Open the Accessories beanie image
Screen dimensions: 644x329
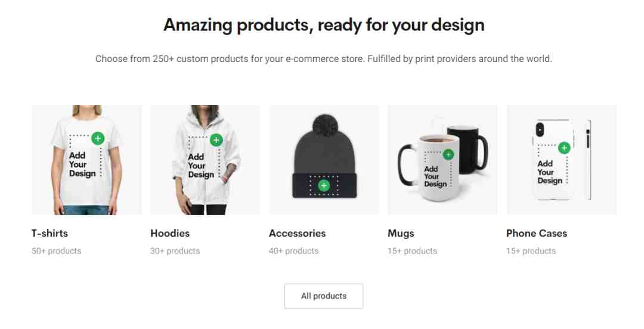coord(324,160)
